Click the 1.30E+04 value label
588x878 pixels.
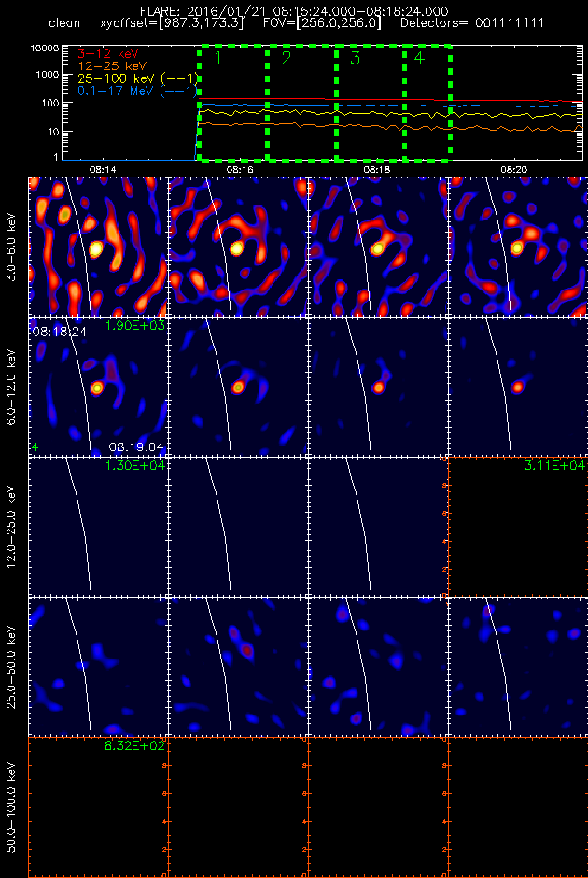134,465
